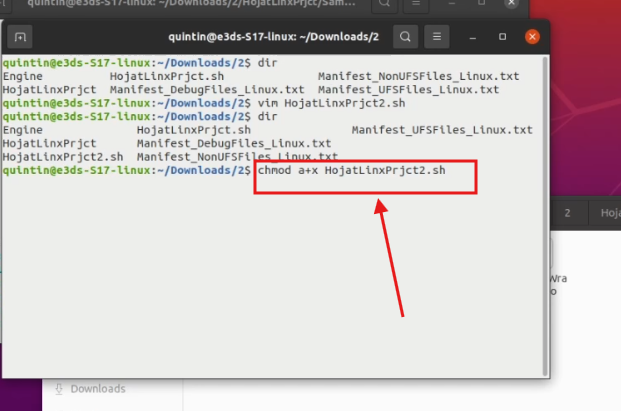Click the chmod a+x HojatLinxPrjct2.sh command
The width and height of the screenshot is (621, 411).
(x=352, y=171)
